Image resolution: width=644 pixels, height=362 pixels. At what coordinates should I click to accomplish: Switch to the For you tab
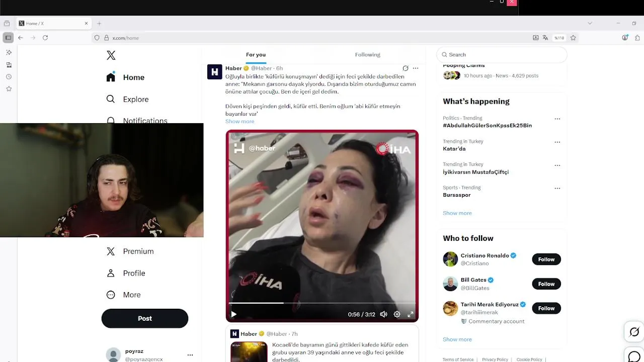coord(256,54)
